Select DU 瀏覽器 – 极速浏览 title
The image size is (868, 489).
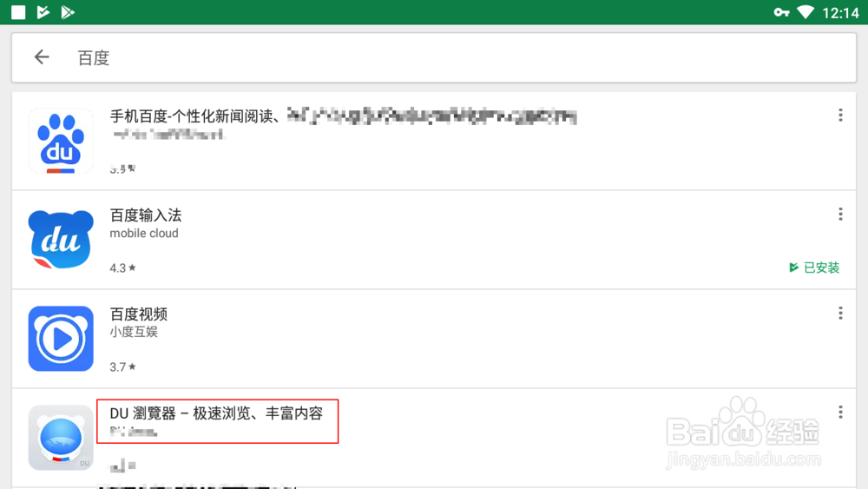(216, 413)
